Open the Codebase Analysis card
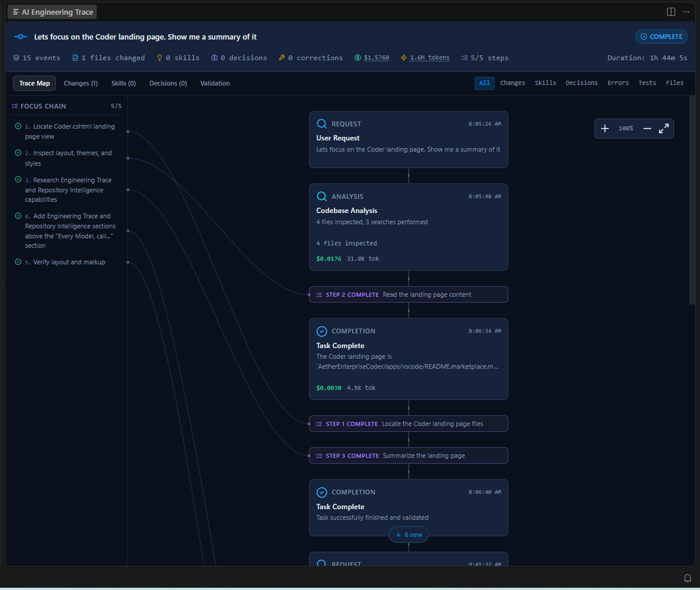The image size is (700, 590). pyautogui.click(x=409, y=227)
